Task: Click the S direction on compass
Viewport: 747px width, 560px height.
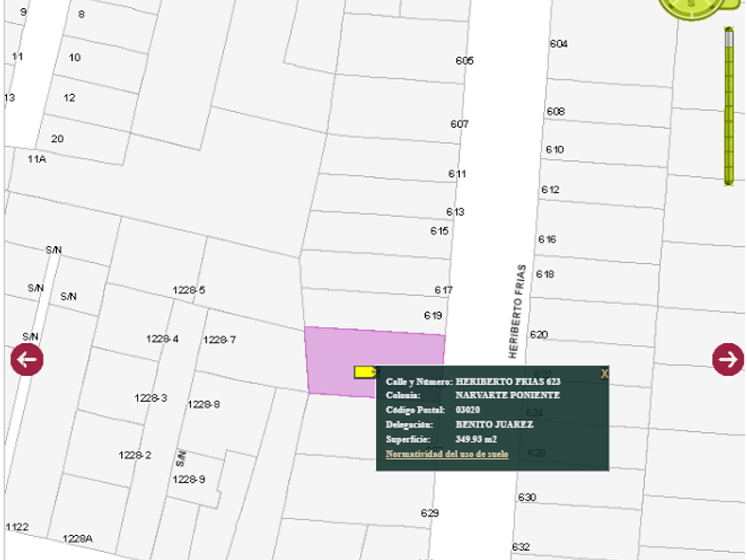Action: 690,4
